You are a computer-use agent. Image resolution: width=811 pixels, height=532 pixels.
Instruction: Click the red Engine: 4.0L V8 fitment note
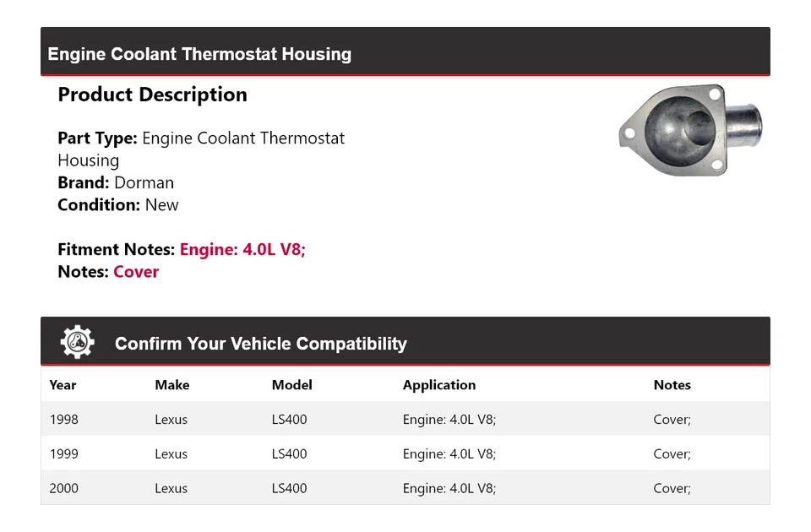click(x=242, y=250)
